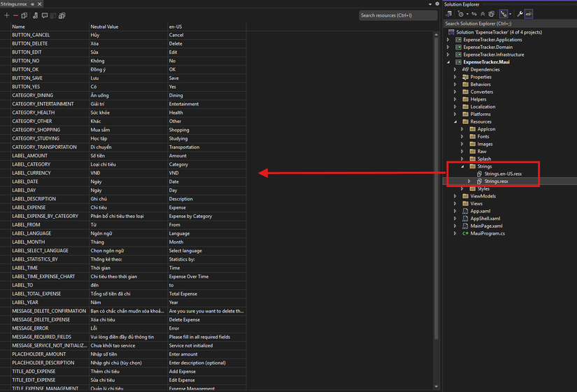
Task: Remove the selected resource using the red minus
Action: (x=15, y=15)
